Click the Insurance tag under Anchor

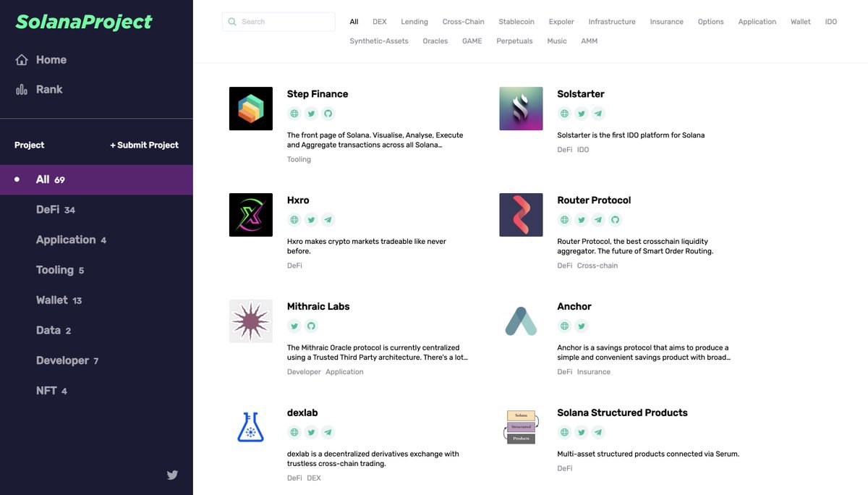[594, 372]
